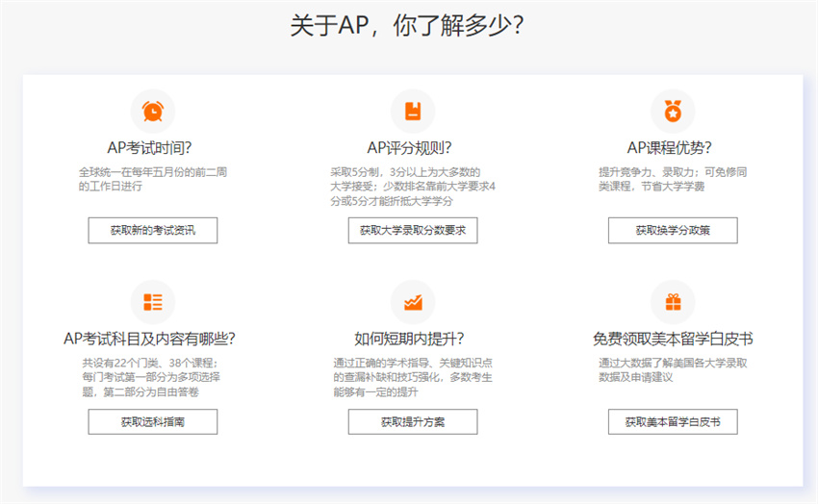818x504 pixels.
Task: Click the medal icon above AP课程优势
Action: pos(673,111)
